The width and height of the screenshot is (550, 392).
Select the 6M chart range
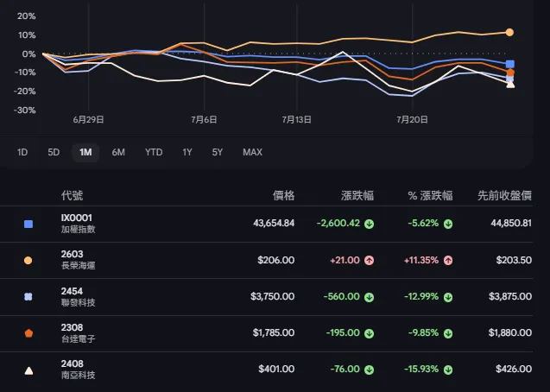coord(118,152)
